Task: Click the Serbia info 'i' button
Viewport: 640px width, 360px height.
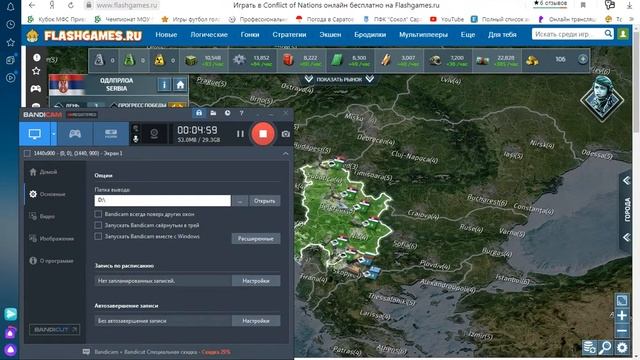Action: 164,85
